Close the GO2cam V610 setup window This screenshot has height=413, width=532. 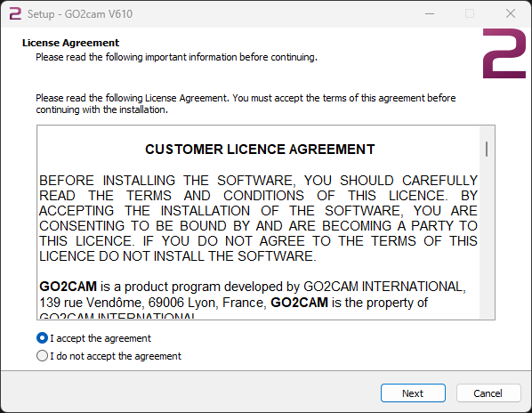click(511, 14)
